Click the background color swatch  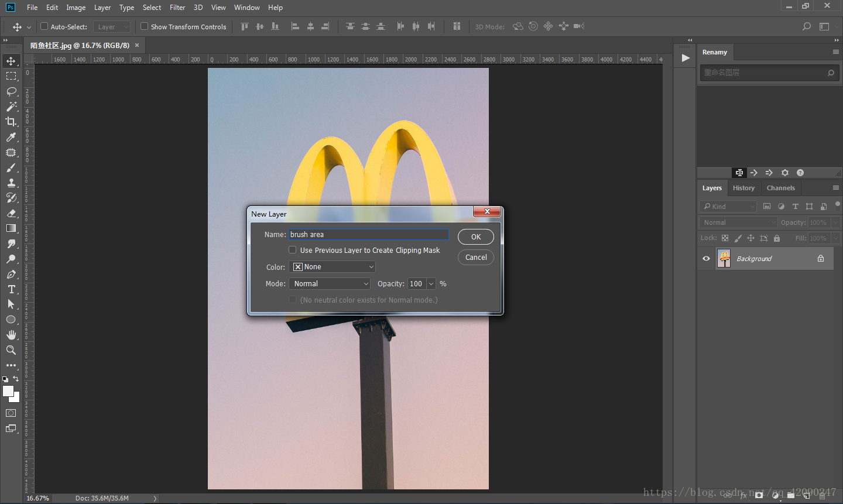pos(16,398)
